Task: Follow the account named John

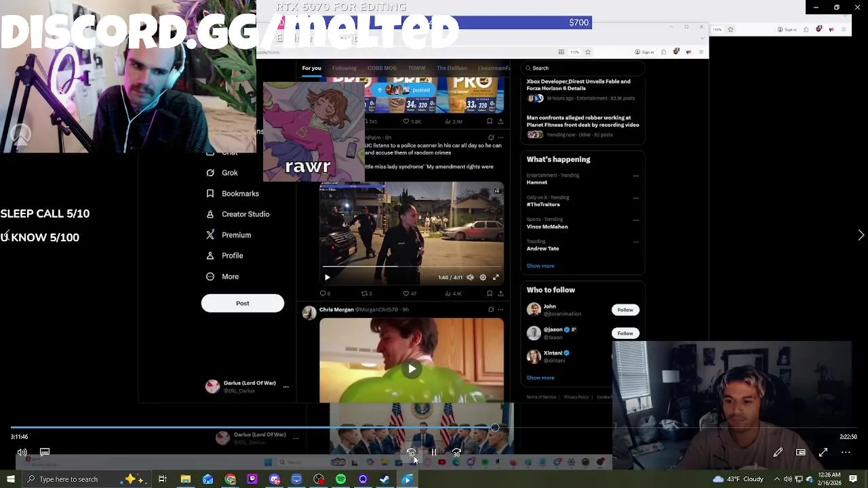Action: (625, 310)
